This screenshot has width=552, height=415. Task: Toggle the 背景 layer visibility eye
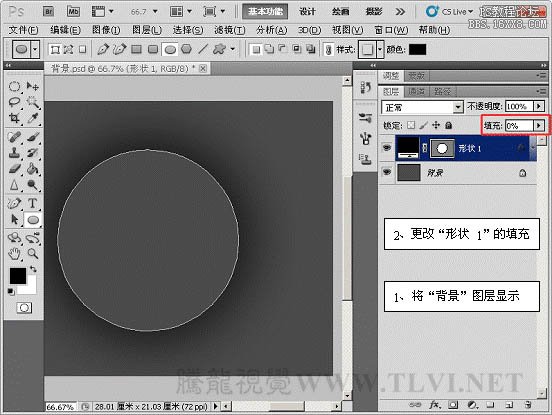tap(387, 172)
